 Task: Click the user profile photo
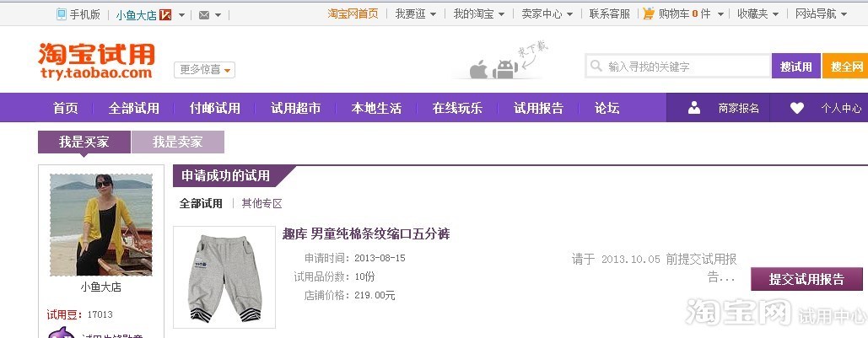pos(100,224)
